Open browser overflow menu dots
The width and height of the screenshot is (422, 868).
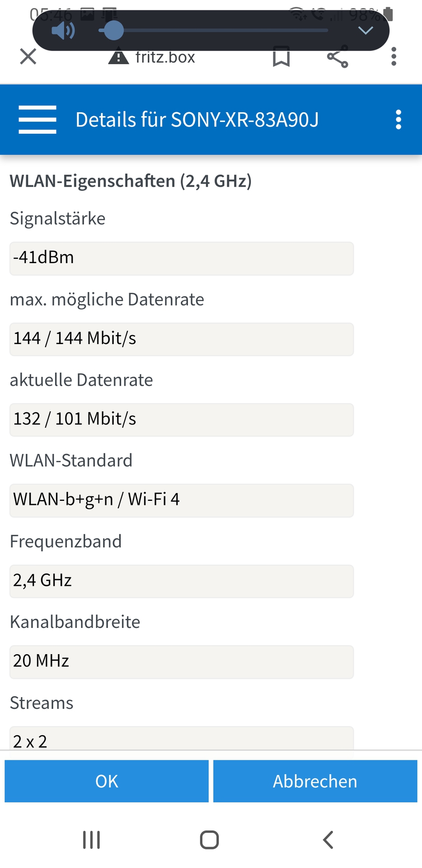(394, 57)
